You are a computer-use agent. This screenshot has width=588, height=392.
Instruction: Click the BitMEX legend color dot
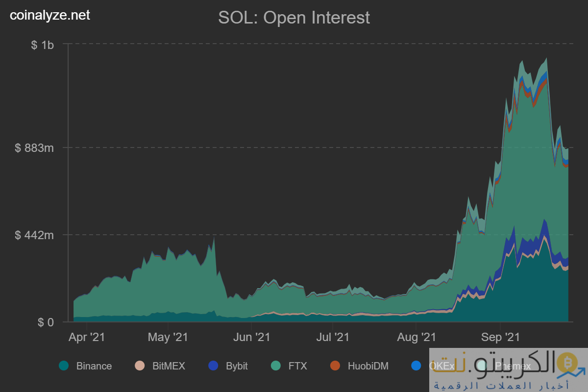(140, 366)
